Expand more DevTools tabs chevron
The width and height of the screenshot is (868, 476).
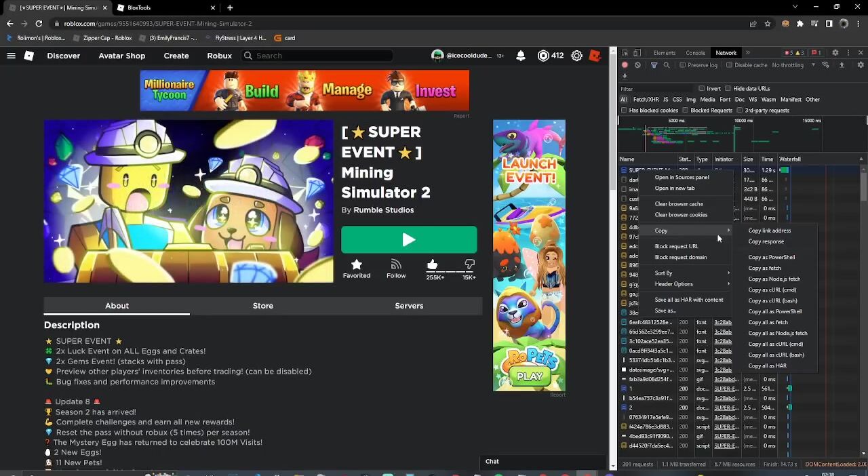(x=747, y=52)
